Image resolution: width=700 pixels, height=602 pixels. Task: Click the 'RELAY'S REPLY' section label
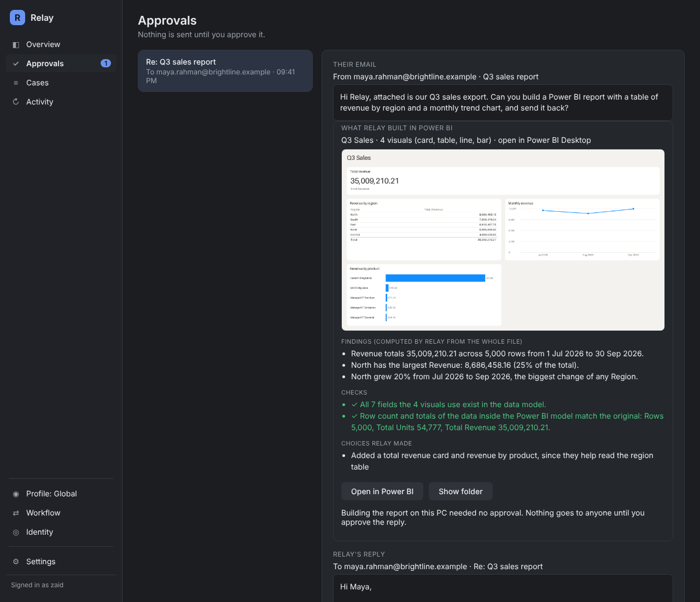[x=359, y=554]
